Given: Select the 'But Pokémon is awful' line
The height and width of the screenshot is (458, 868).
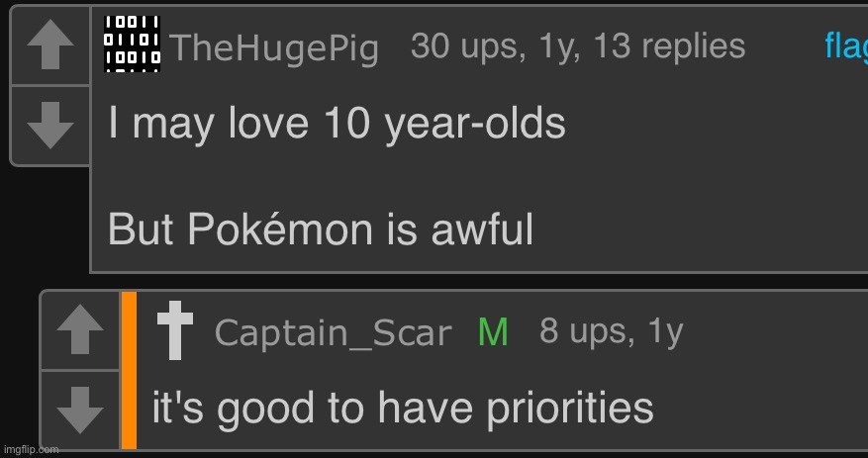Looking at the screenshot, I should (x=321, y=229).
